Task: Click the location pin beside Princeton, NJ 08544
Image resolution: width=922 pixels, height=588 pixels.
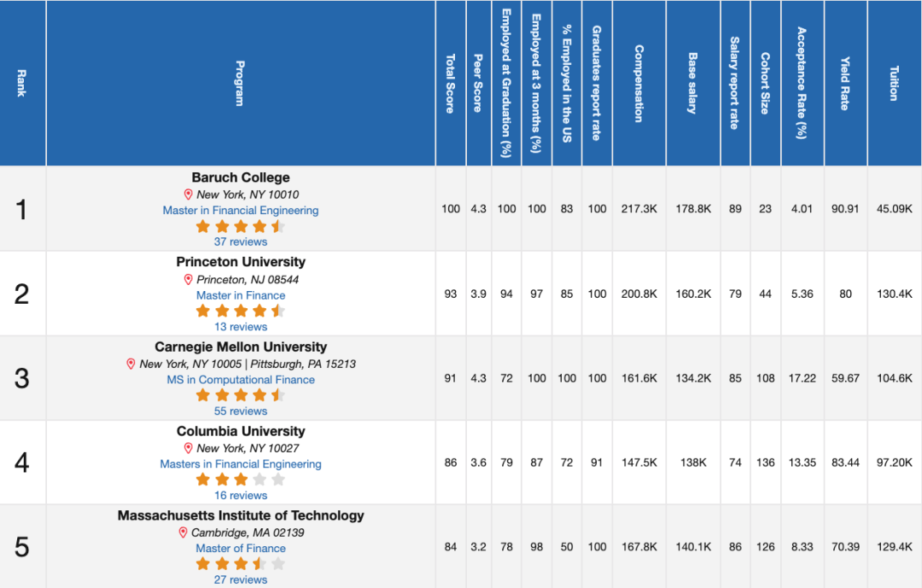Action: coord(188,279)
